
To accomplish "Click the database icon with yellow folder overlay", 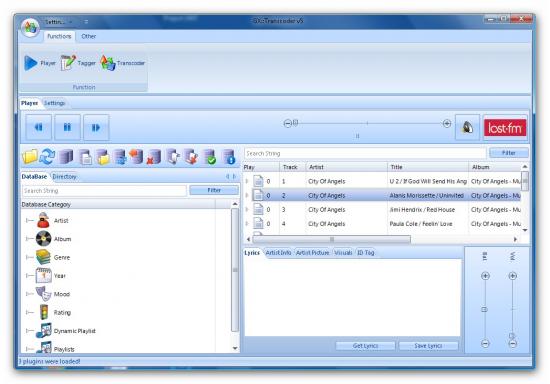I will click(103, 157).
